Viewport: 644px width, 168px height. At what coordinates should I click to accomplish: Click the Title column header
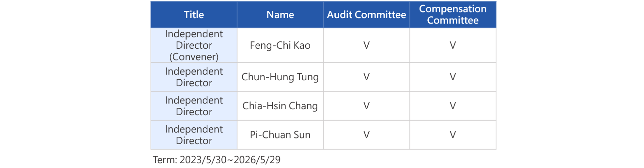pyautogui.click(x=194, y=15)
